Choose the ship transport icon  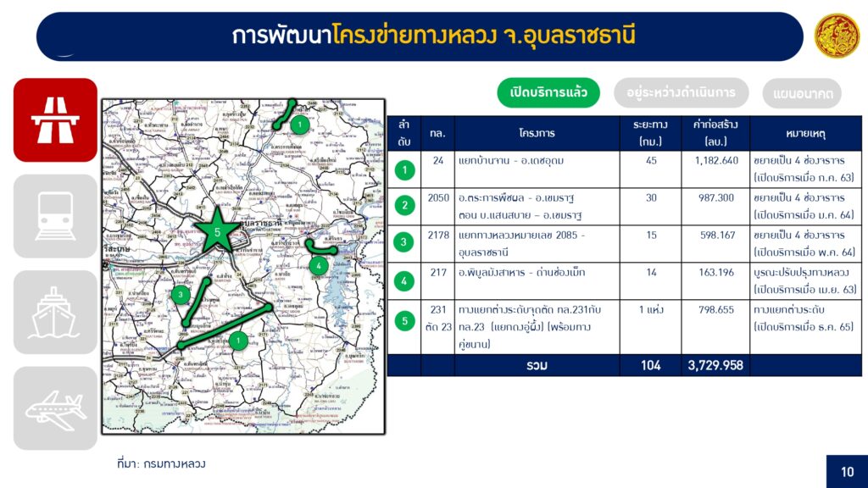tap(55, 312)
